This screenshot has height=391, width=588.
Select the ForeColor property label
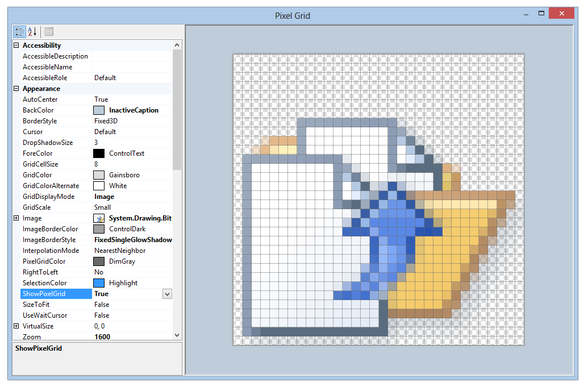point(37,153)
